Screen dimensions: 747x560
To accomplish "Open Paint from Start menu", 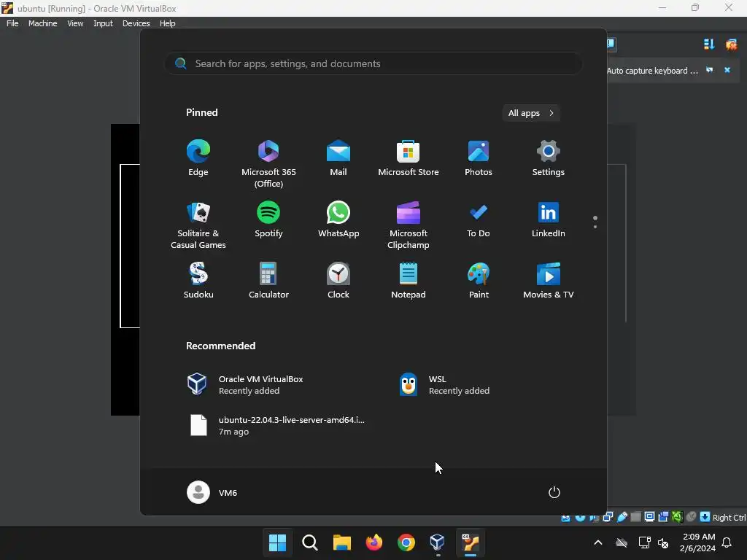I will click(479, 281).
